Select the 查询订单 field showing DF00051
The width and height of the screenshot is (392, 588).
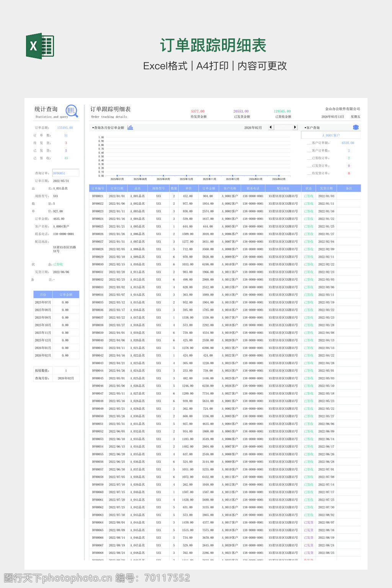coord(65,173)
